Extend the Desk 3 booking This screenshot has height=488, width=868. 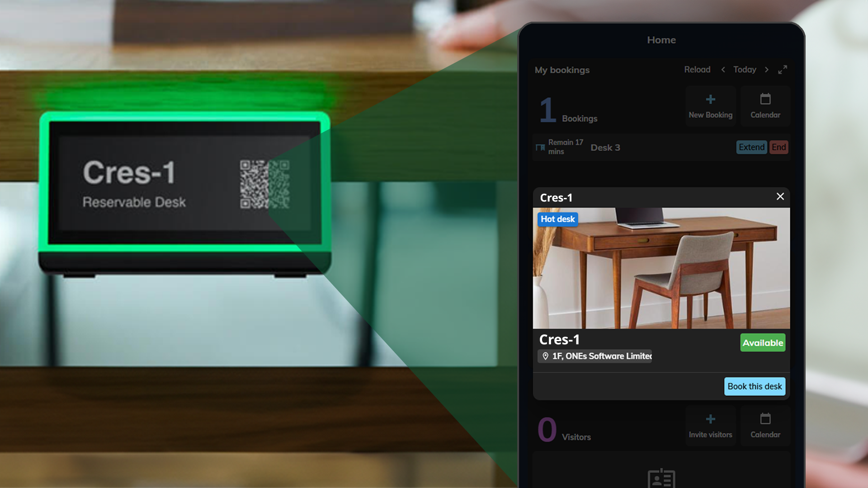(x=751, y=147)
